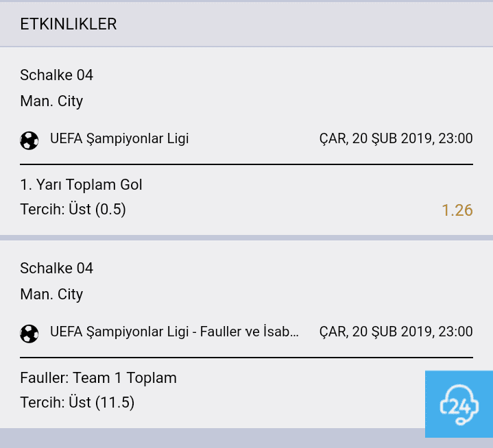
Task: Open the first Schalke 04 team name
Action: pos(57,75)
